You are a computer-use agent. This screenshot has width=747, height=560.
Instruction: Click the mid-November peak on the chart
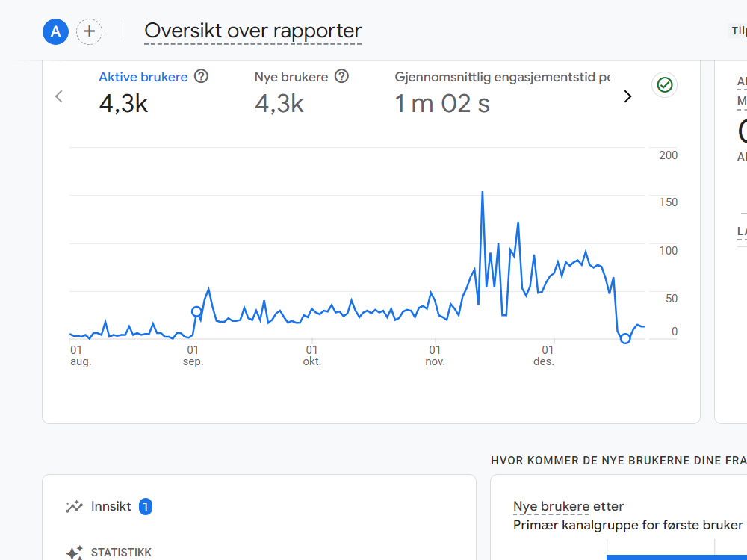coord(482,193)
